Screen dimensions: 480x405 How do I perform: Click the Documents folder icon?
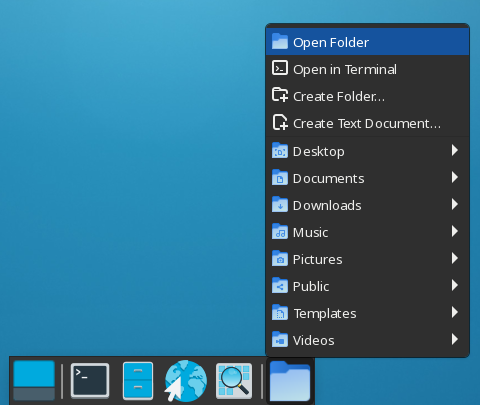280,178
